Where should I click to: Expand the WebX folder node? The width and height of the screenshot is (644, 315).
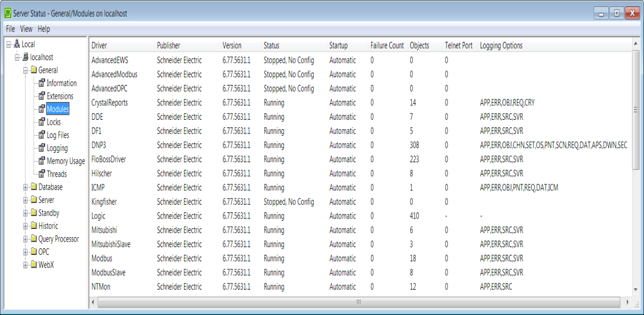tap(25, 265)
